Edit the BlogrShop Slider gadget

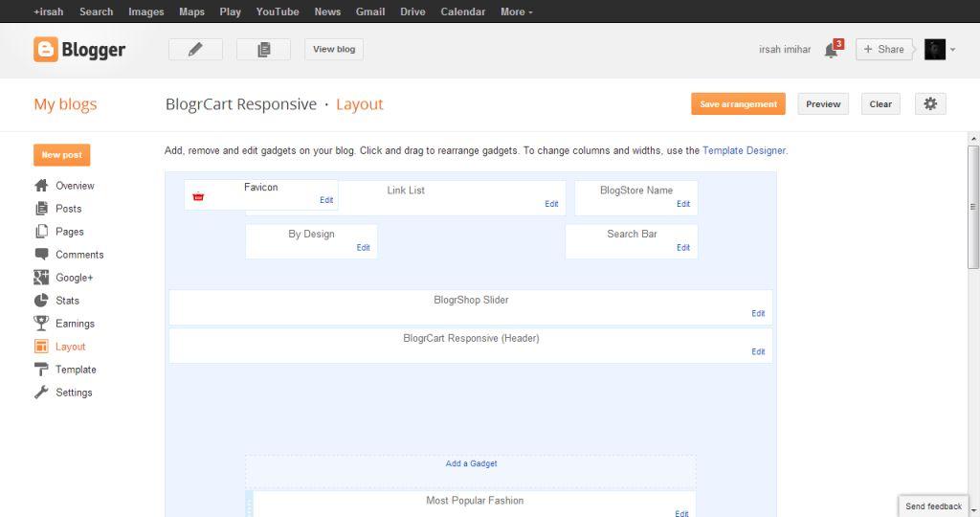(x=758, y=313)
